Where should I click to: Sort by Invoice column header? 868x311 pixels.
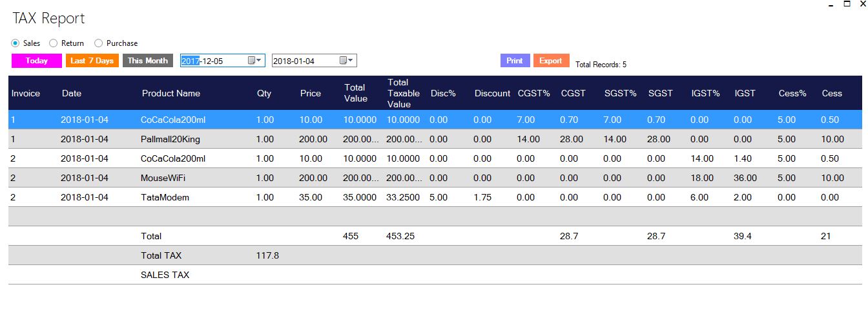coord(26,93)
